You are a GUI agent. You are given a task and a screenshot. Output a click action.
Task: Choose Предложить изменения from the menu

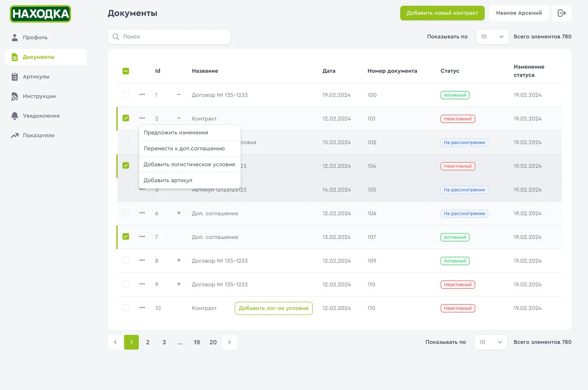[190, 133]
